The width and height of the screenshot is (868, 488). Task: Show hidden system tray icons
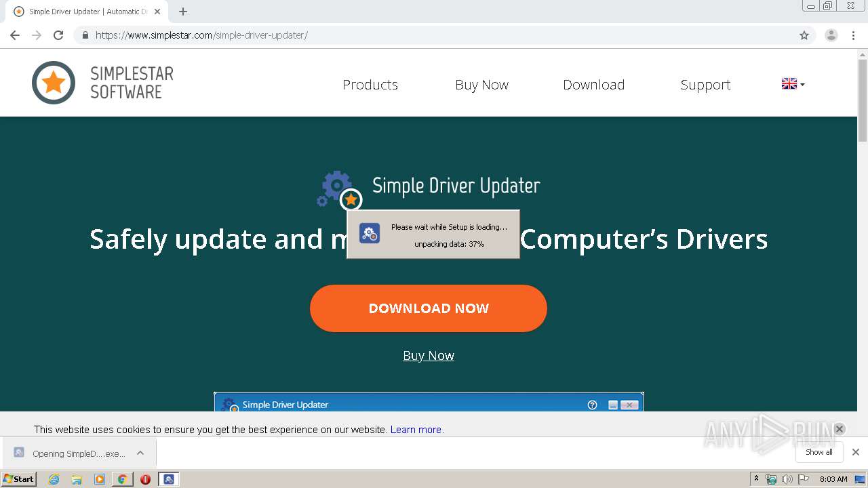(757, 479)
